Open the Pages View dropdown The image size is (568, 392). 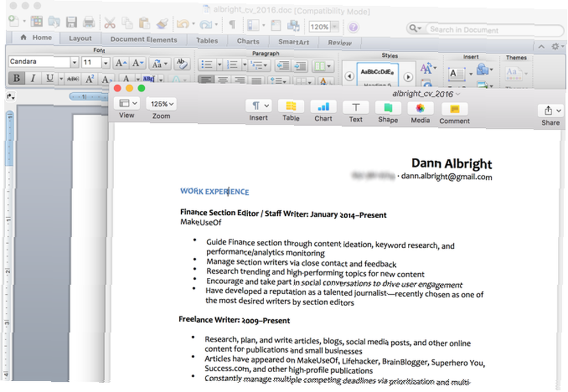click(127, 103)
